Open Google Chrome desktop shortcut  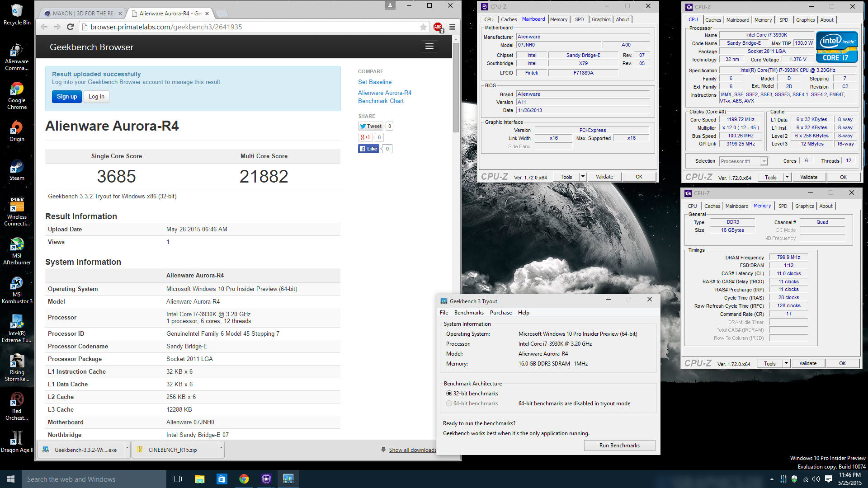coord(17,96)
